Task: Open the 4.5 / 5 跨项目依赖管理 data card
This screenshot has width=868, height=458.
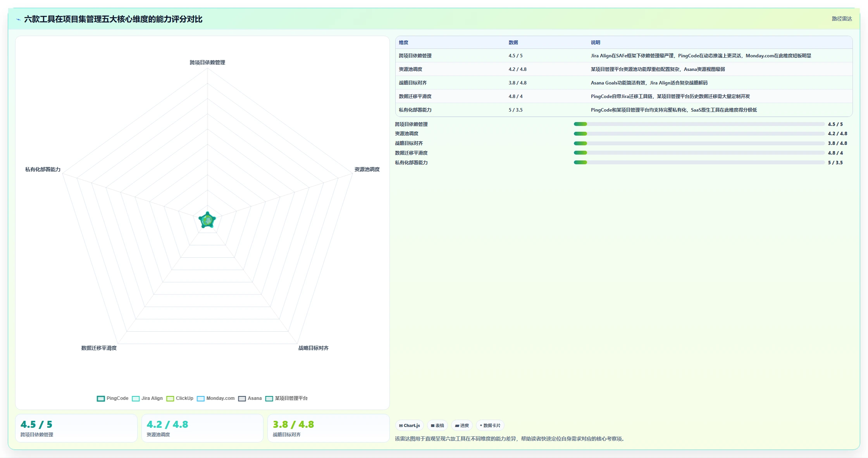Action: coord(76,428)
